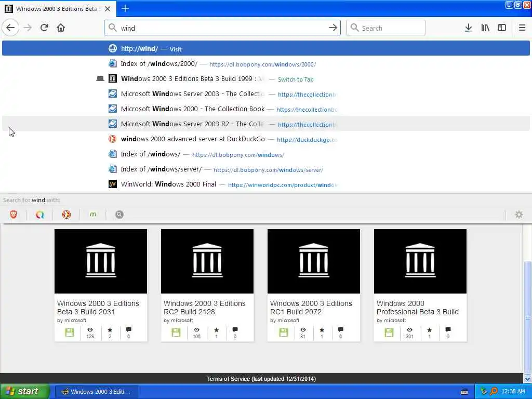This screenshot has width=532, height=399.
Task: Click the Windows 2000 3 Editi... taskbar button
Action: tap(96, 392)
